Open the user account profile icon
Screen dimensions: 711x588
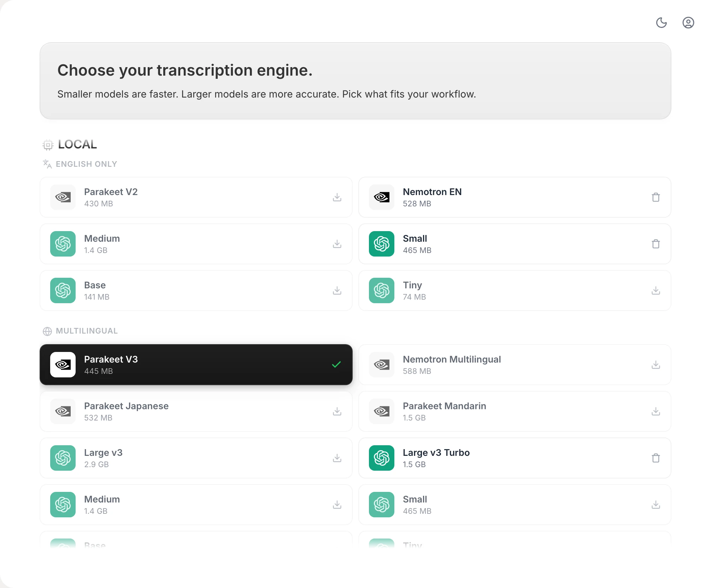[688, 23]
